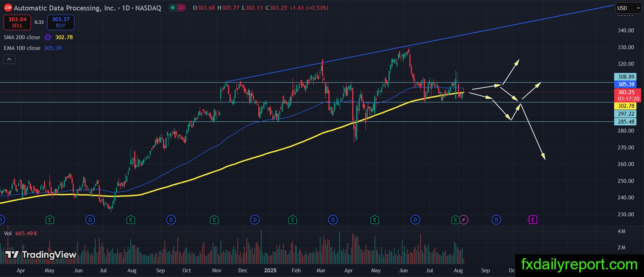Image resolution: width=644 pixels, height=277 pixels.
Task: Click the dividend marker between Jun and Jul 2025
Action: click(x=415, y=220)
